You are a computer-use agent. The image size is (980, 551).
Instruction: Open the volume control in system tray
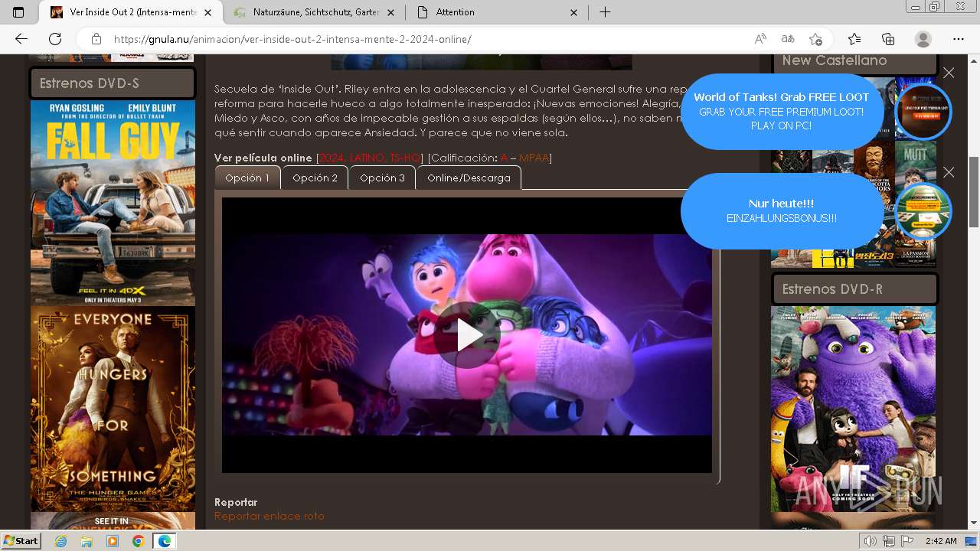871,541
